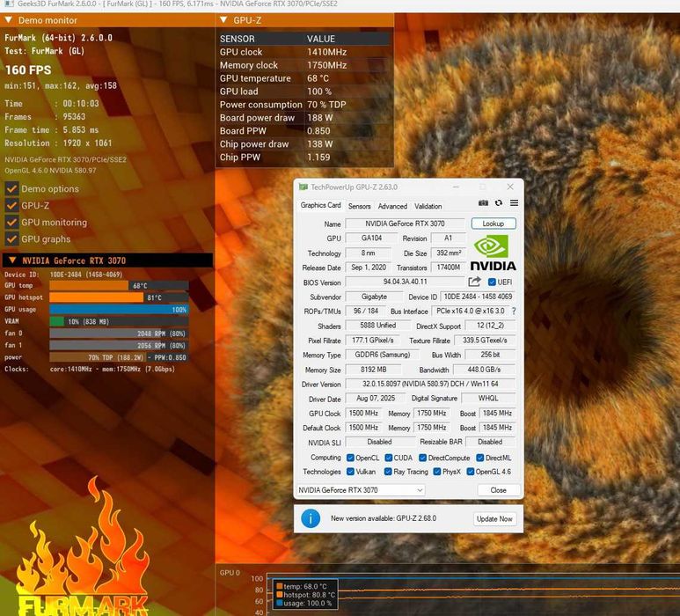
Task: Toggle the Ray Tracing checkbox
Action: pos(388,472)
